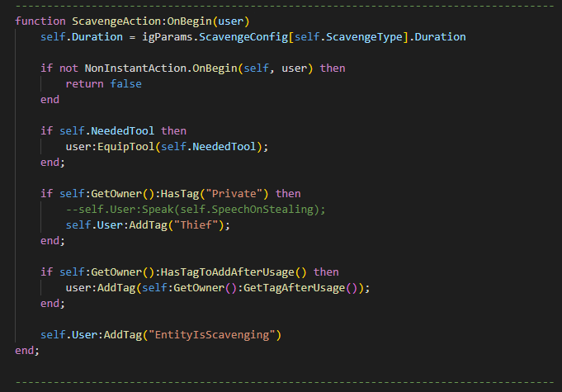Screen dimensions: 562x392
Task: Click the final end; closing the function
Action: pyautogui.click(x=27, y=351)
